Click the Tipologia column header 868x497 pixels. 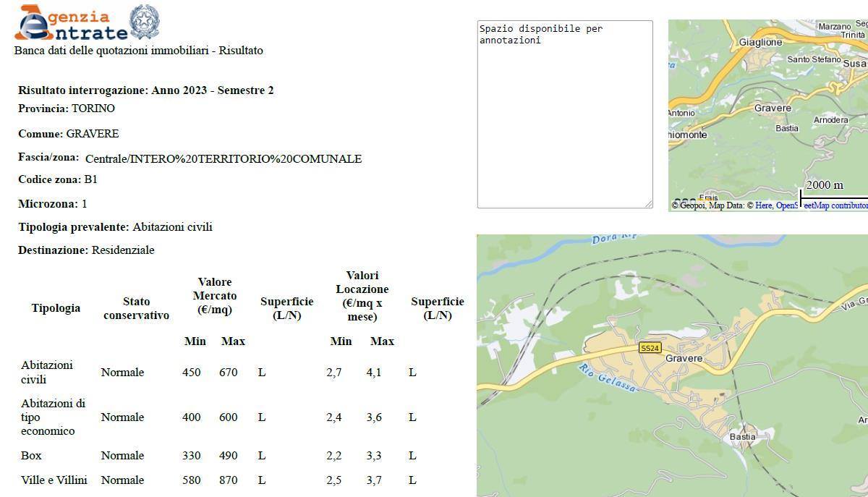56,308
